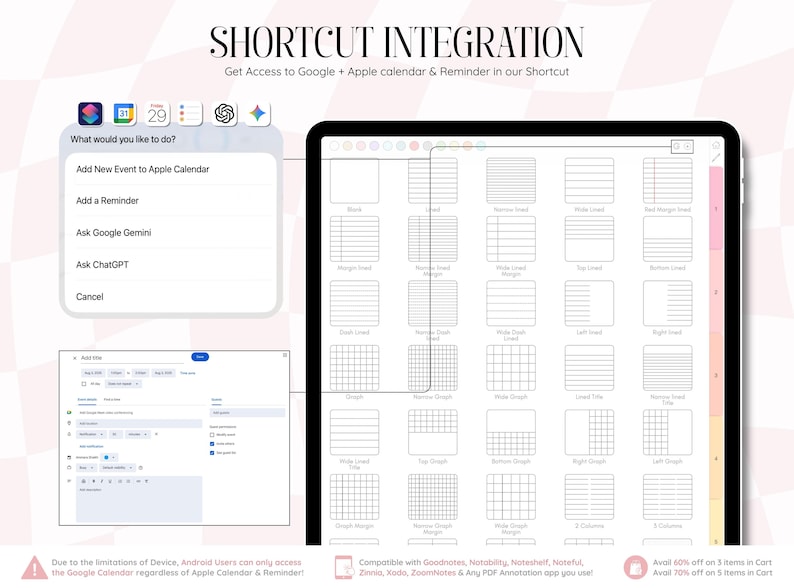This screenshot has width=794, height=588.
Task: Tap the Google G shortcut icon in planner
Action: (677, 146)
